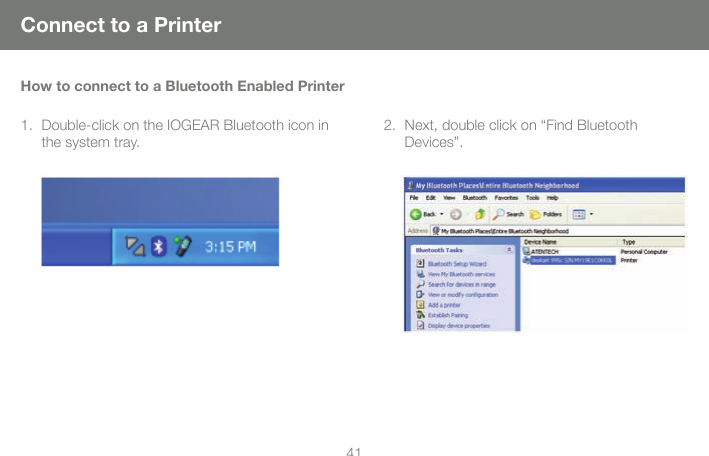Click the Views icon in toolbar

point(579,214)
